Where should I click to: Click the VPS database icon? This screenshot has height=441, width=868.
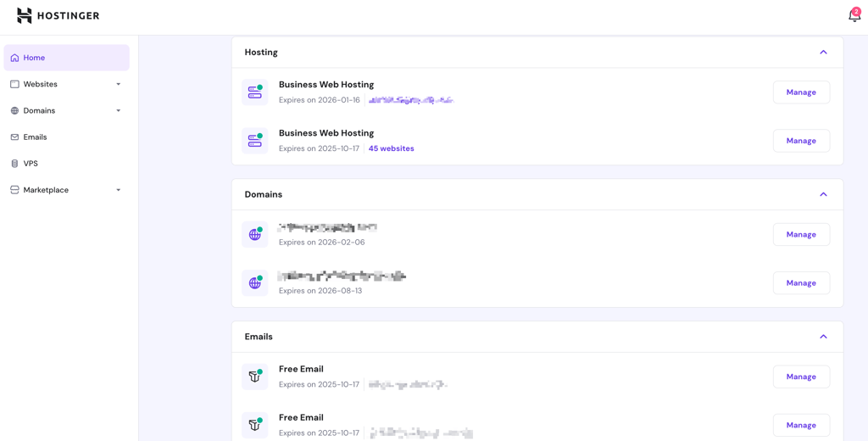15,164
